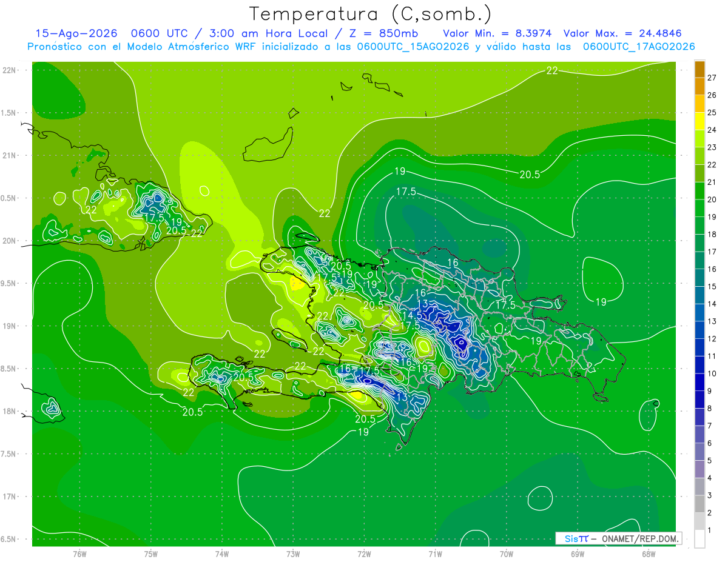Click the pressure level 'Z = 850mb'
Image resolution: width=728 pixels, height=562 pixels.
[x=381, y=33]
